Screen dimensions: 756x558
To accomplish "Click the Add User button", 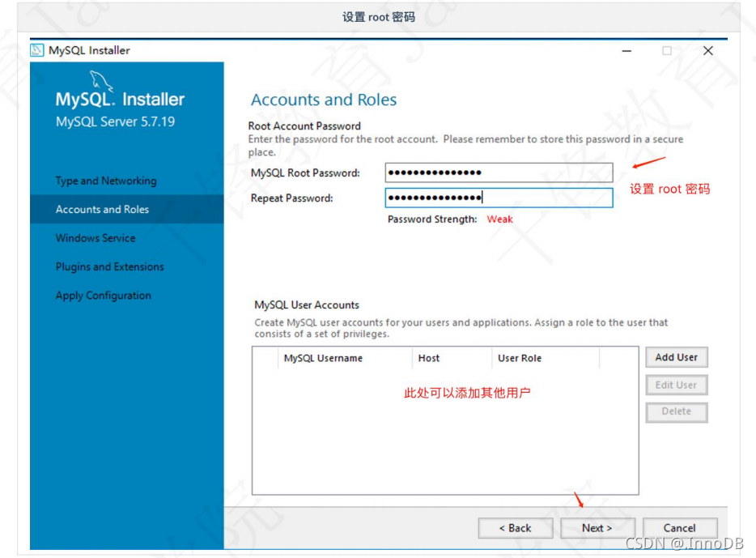I will pos(677,357).
